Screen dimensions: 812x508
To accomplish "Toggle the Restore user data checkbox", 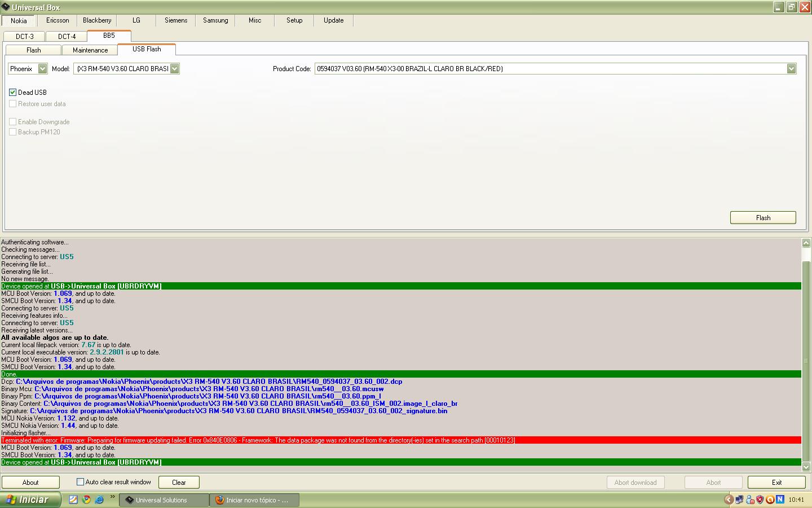I will click(12, 104).
